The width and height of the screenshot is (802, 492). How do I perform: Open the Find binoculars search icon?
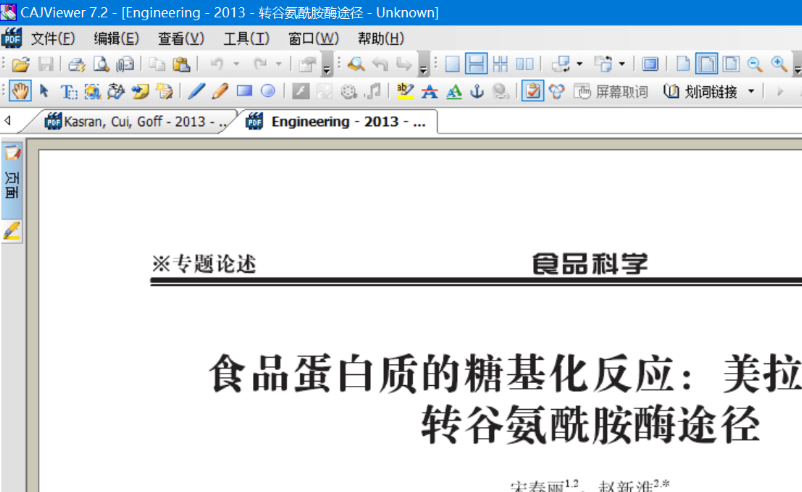356,64
